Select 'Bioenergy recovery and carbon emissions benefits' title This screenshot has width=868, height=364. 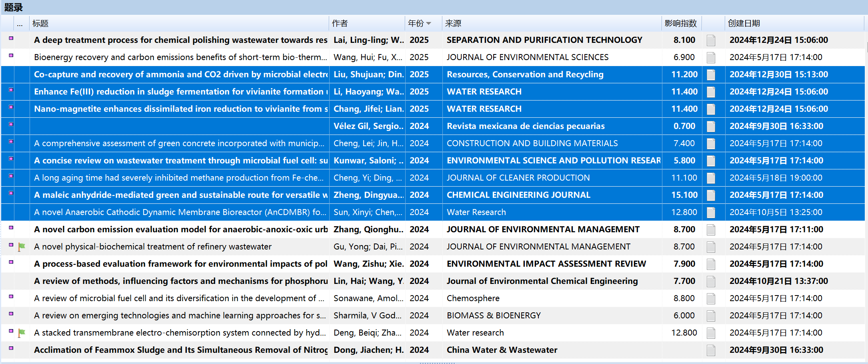pyautogui.click(x=180, y=57)
